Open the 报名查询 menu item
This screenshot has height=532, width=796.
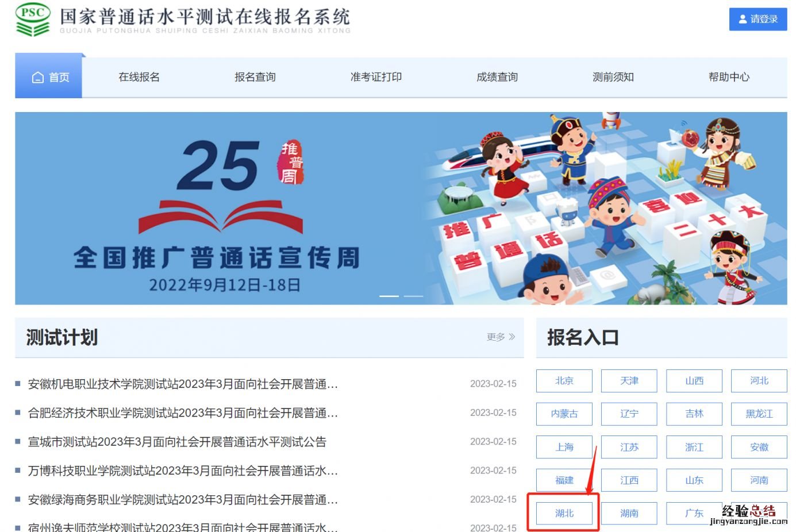(255, 77)
